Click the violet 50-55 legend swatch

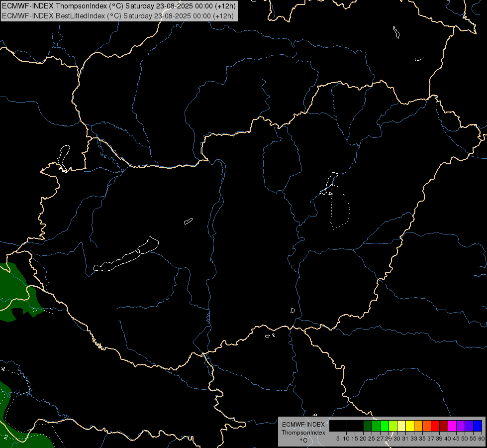[469, 426]
